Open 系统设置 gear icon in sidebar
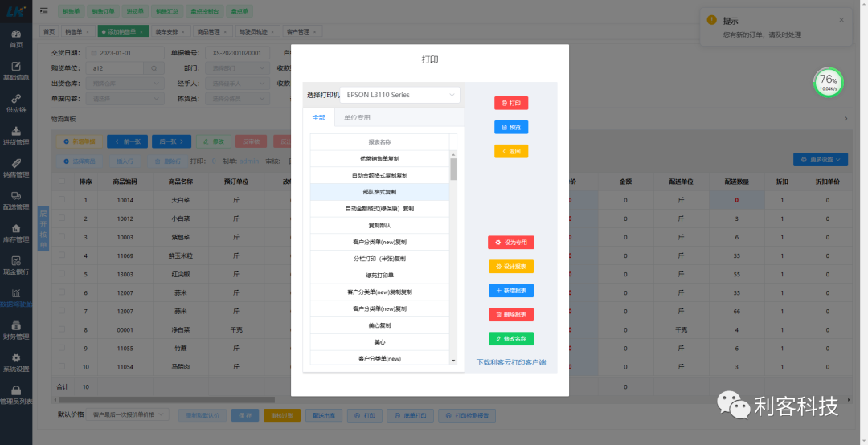The image size is (868, 445). coord(15,361)
